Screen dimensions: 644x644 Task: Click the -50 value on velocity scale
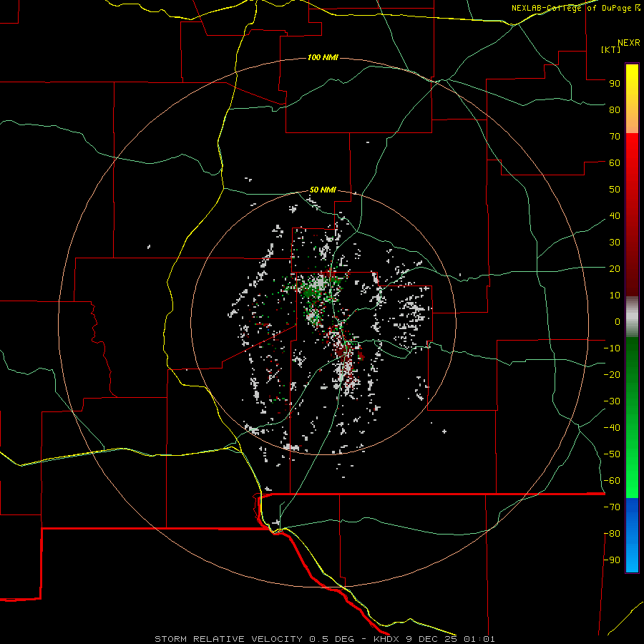(x=612, y=454)
